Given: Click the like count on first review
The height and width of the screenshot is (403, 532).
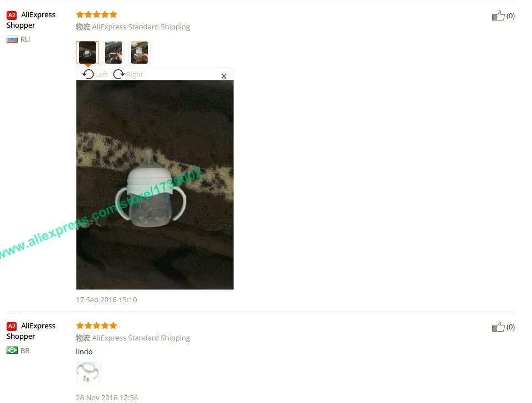Looking at the screenshot, I should coord(510,16).
